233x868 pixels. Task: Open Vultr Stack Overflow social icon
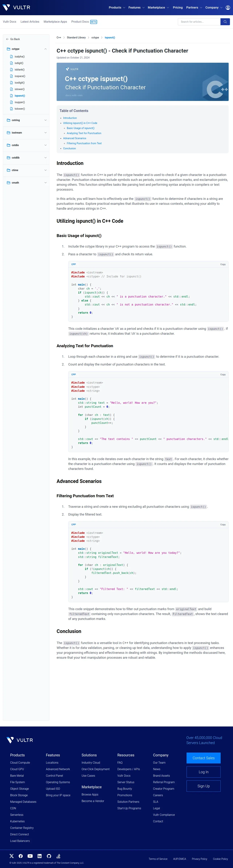58,856
